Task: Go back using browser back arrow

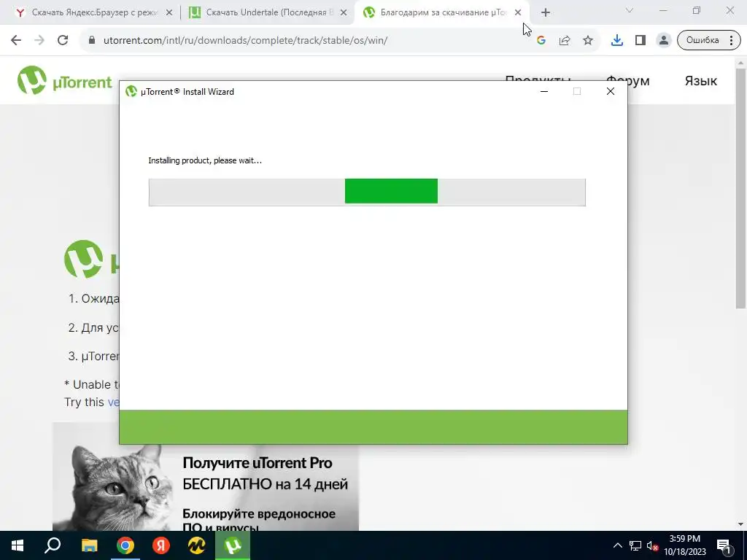Action: [x=16, y=41]
